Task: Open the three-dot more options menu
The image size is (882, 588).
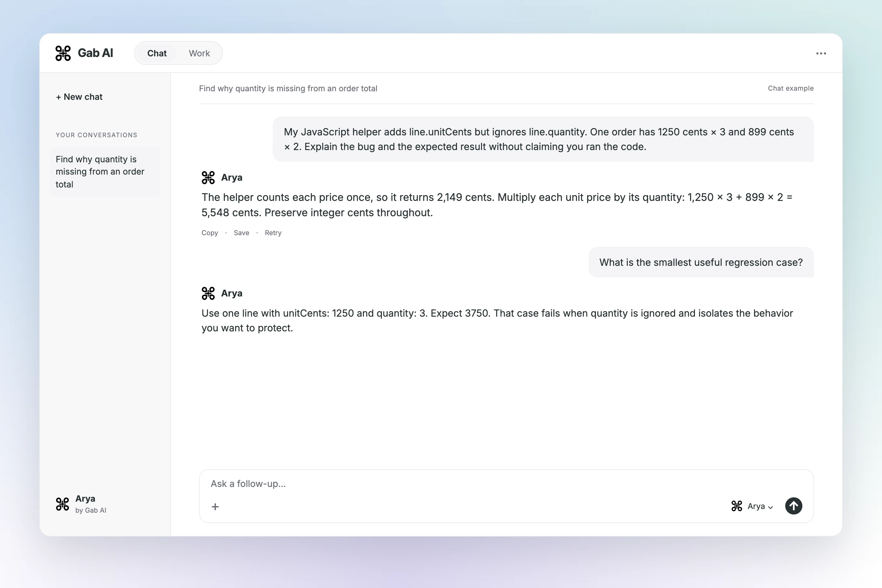Action: [x=821, y=53]
